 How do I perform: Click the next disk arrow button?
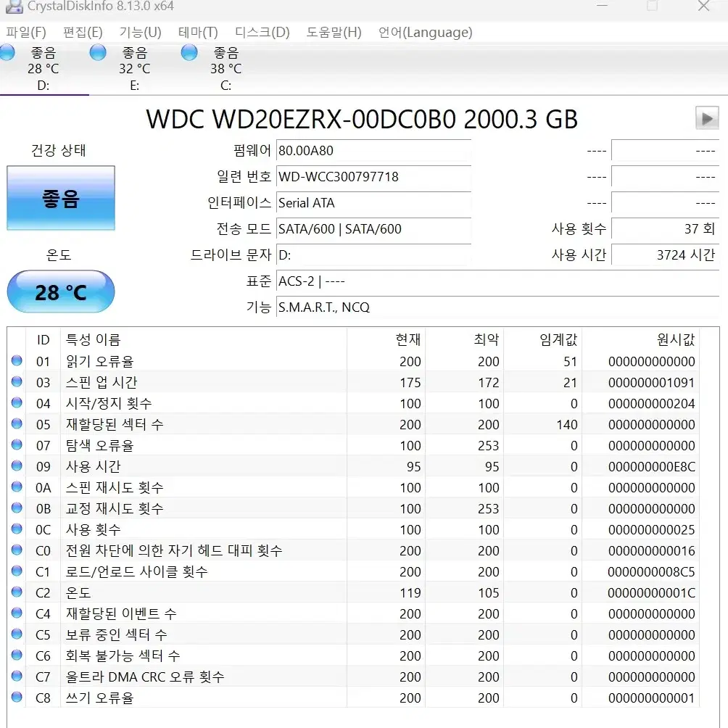point(707,118)
